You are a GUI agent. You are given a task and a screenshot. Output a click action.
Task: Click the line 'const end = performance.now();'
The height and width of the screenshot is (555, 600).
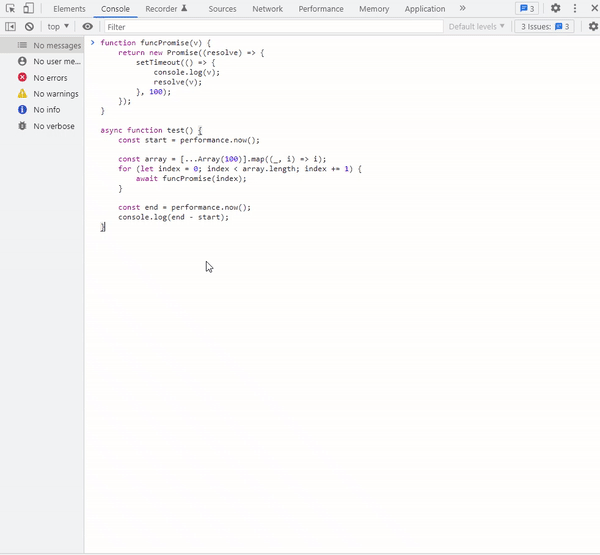point(184,207)
